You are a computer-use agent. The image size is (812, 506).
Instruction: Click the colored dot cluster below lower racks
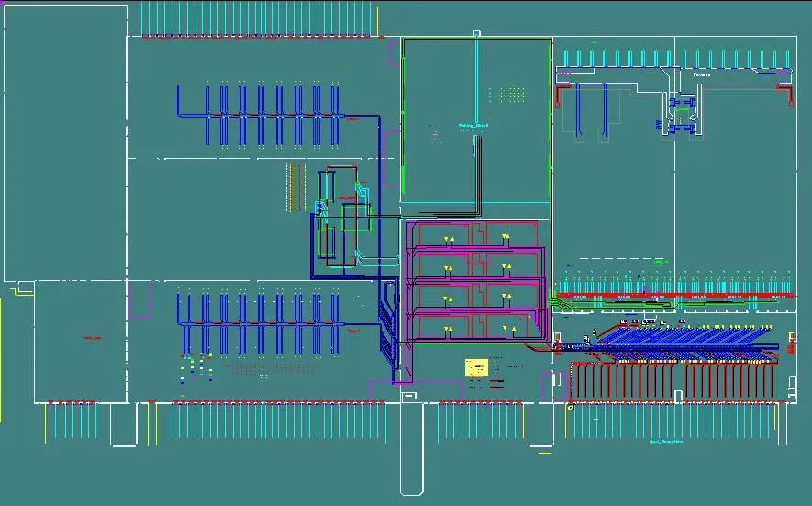coord(195,365)
